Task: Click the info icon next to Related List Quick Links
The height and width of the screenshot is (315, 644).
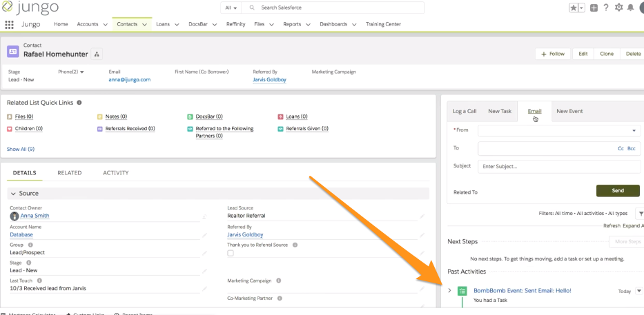Action: click(x=79, y=103)
